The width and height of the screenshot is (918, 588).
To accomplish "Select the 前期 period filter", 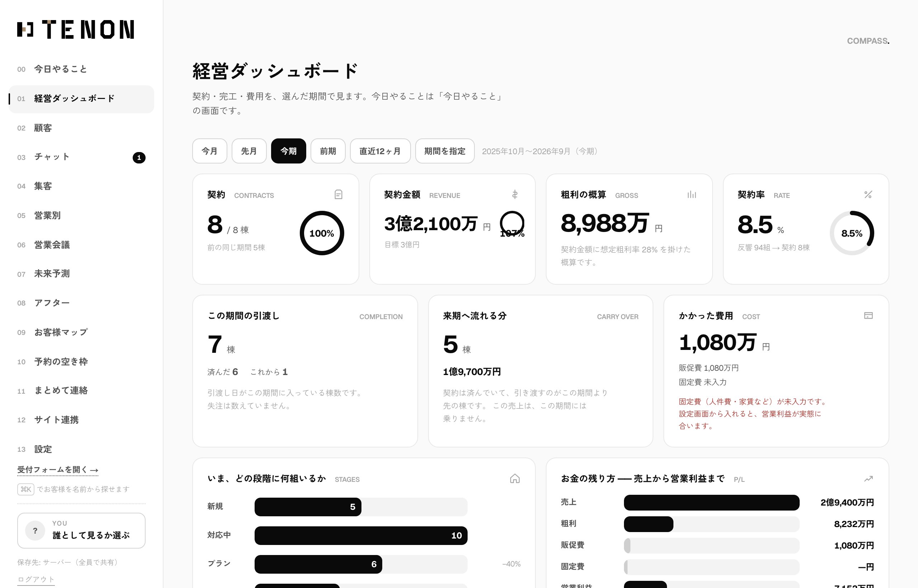I will pos(328,151).
